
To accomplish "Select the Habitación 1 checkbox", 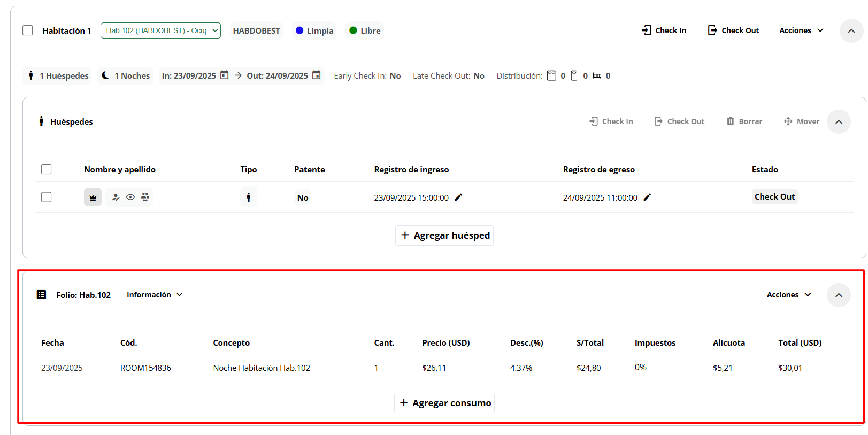I will coord(28,30).
